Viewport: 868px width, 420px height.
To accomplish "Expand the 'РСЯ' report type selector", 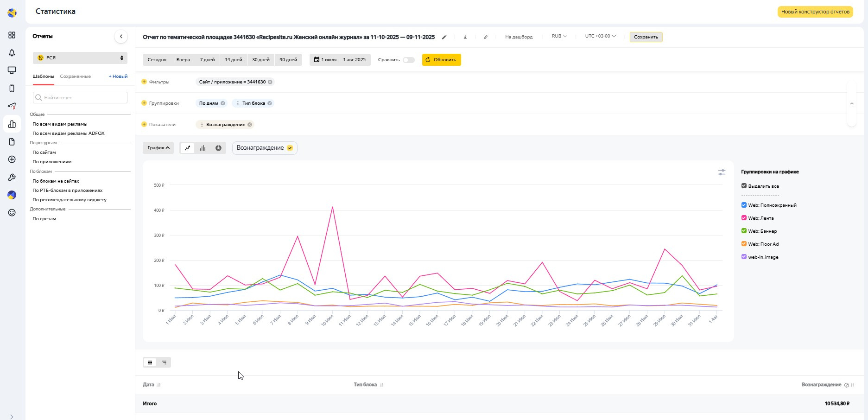I will (80, 58).
